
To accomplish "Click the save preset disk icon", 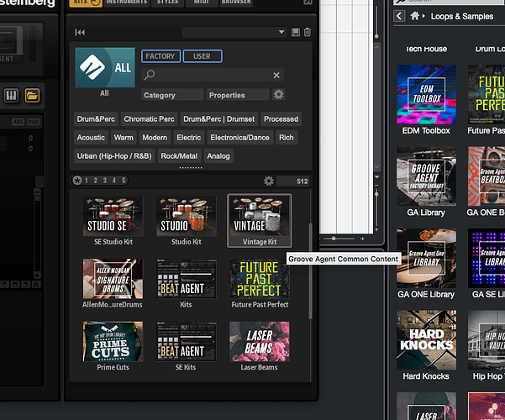I will (x=295, y=32).
